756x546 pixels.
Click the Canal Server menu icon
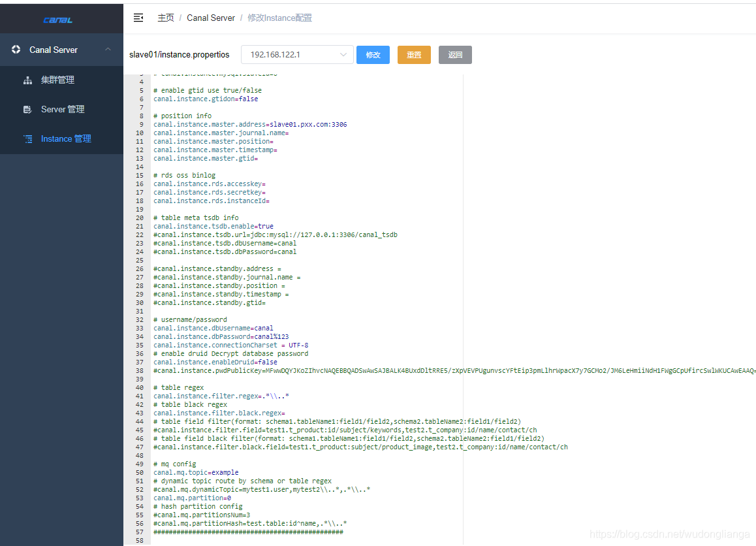(16, 49)
